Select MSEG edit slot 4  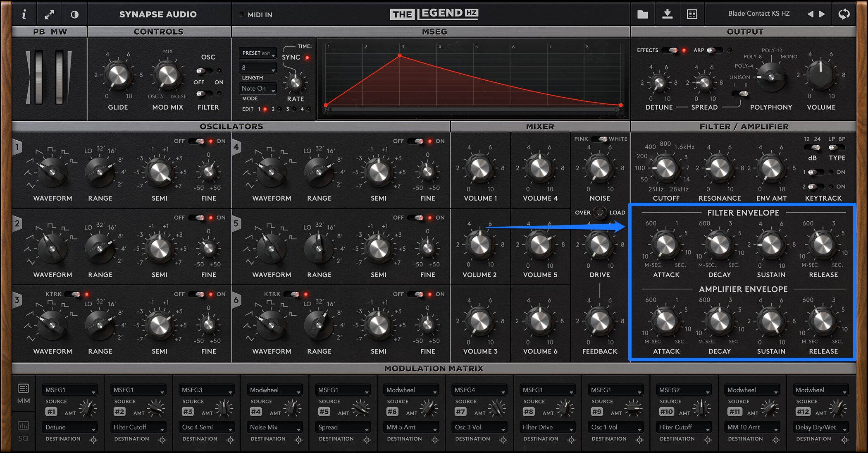pos(308,109)
